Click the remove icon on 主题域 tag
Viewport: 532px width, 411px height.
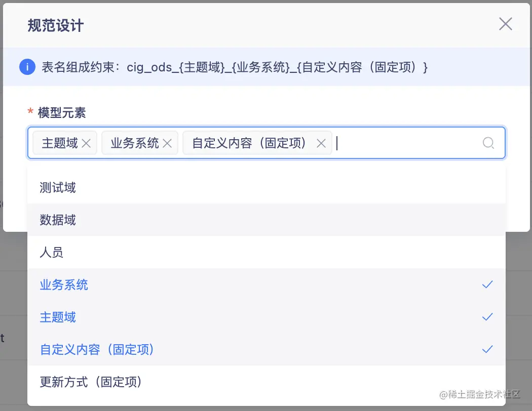click(86, 143)
